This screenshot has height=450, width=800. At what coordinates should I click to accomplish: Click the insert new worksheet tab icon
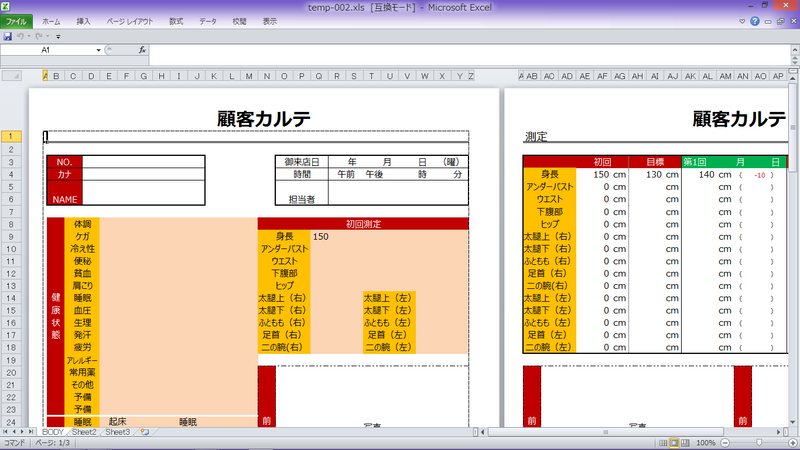click(146, 432)
